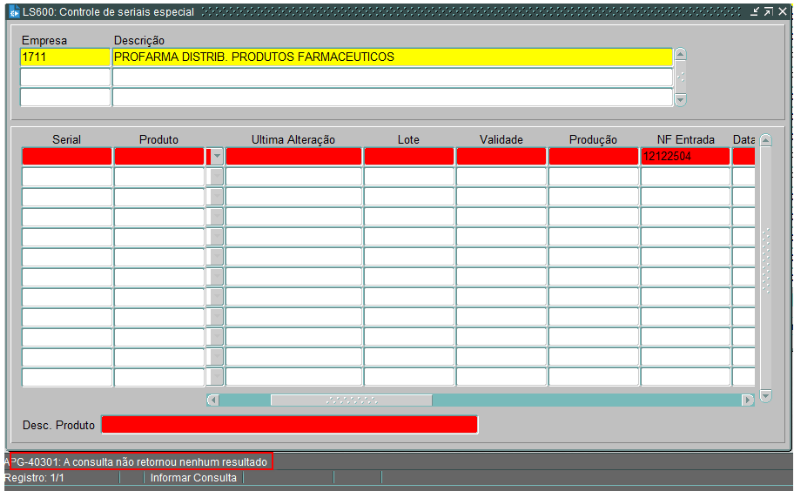Click the Produção column header
Viewport: 796px width, 491px height.
[593, 140]
